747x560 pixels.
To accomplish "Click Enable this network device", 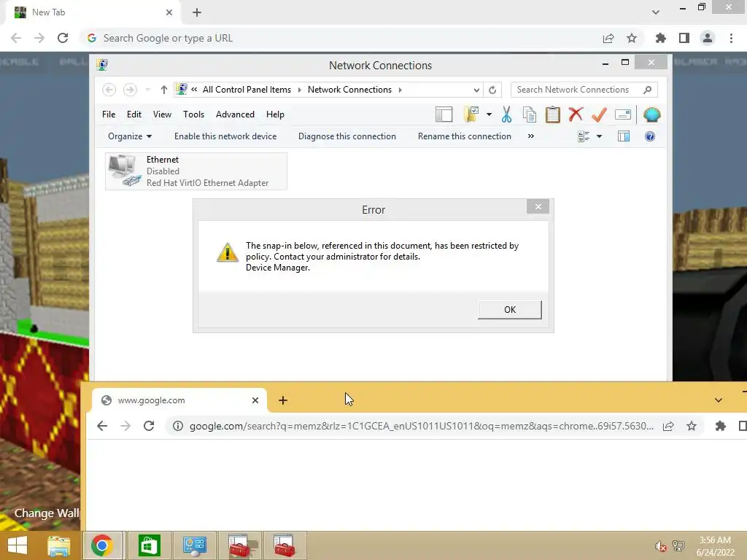I will click(225, 136).
